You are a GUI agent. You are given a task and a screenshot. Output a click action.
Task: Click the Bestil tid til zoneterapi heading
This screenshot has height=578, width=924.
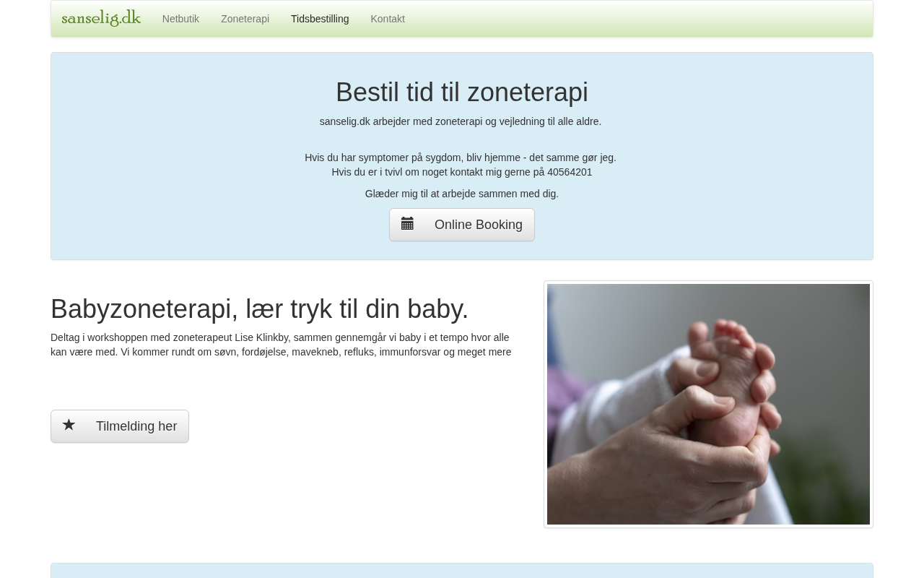pyautogui.click(x=462, y=92)
